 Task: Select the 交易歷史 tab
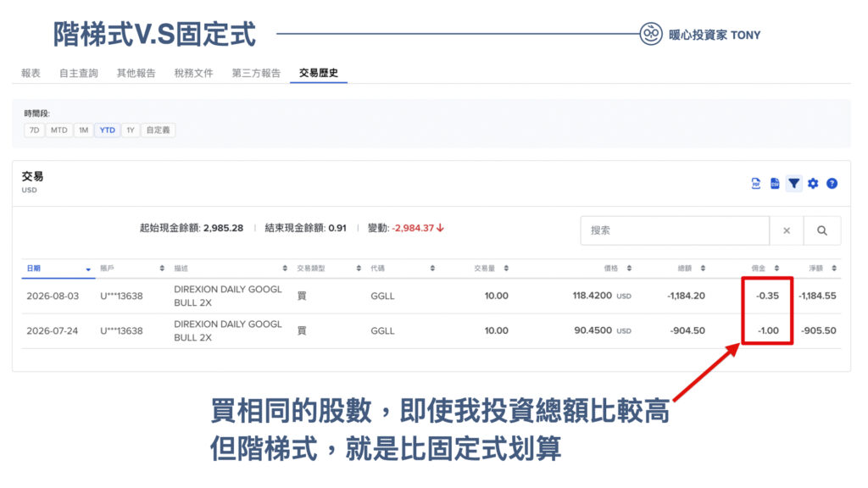(319, 73)
